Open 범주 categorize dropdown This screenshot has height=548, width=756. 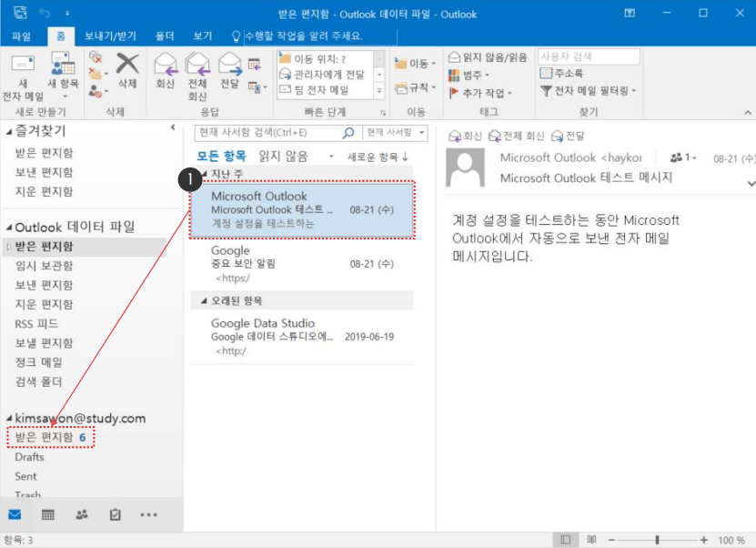click(x=469, y=76)
